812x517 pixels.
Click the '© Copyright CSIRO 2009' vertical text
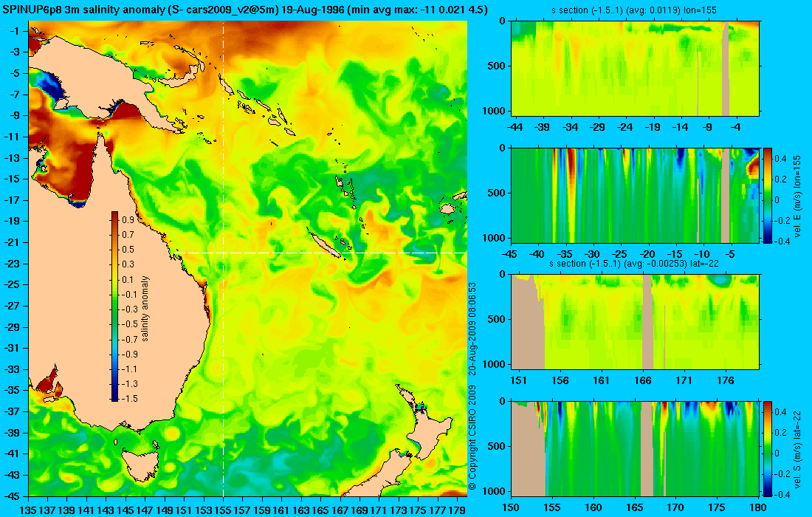(x=472, y=439)
